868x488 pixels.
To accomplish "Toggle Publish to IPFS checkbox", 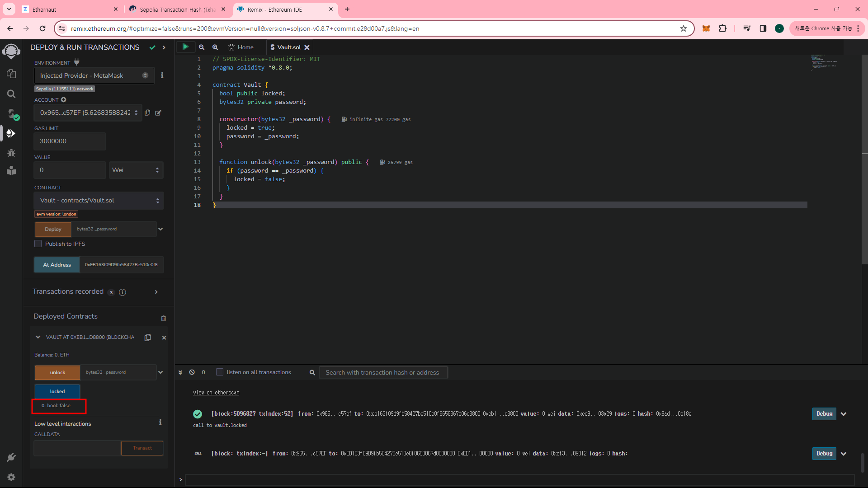I will click(38, 244).
